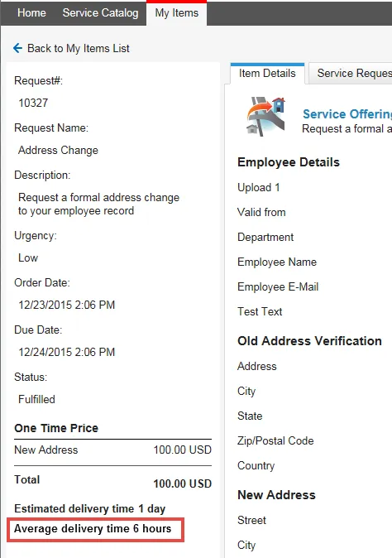Switch to the Service Catalog tab
Image resolution: width=392 pixels, height=558 pixels.
tap(101, 12)
